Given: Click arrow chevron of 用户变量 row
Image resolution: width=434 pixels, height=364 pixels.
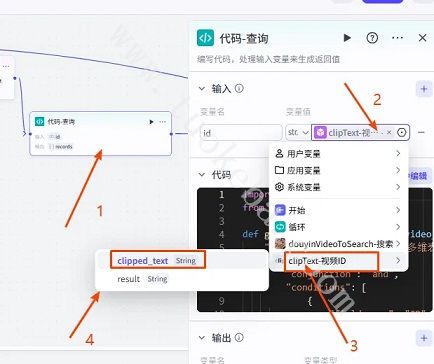Looking at the screenshot, I should pos(398,153).
